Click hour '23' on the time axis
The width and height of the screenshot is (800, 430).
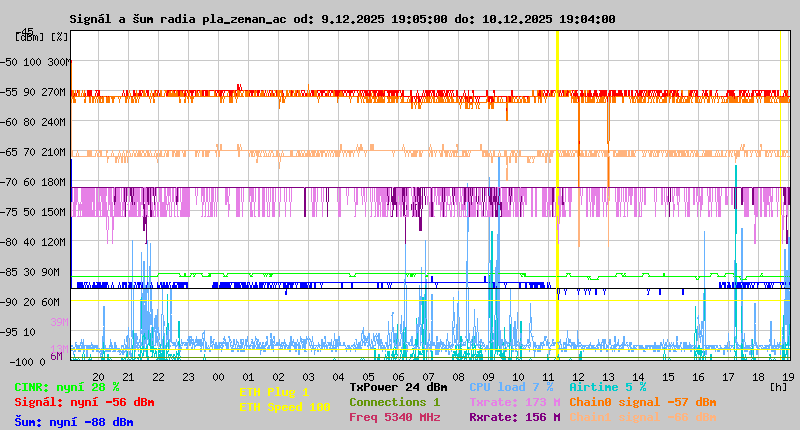[x=188, y=377]
